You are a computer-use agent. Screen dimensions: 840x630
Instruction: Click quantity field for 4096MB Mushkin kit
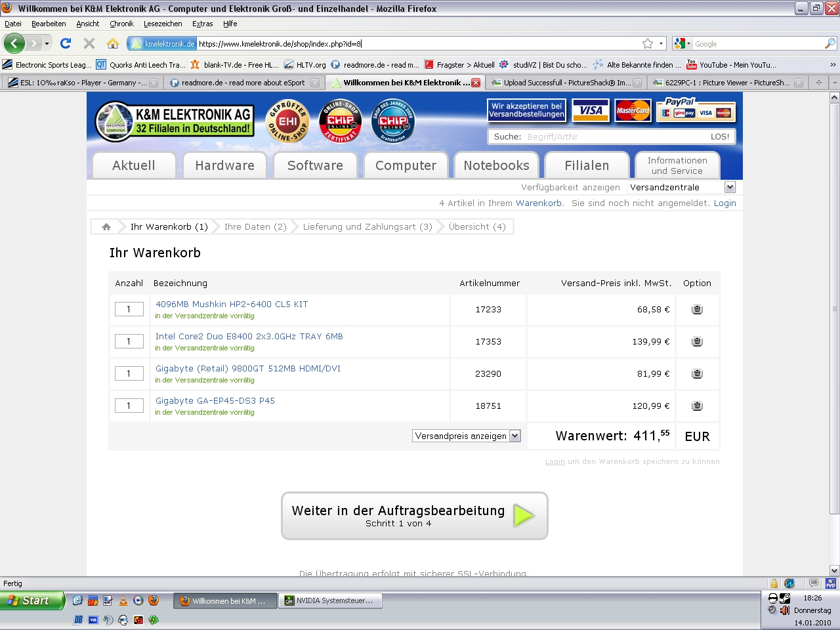coord(129,309)
